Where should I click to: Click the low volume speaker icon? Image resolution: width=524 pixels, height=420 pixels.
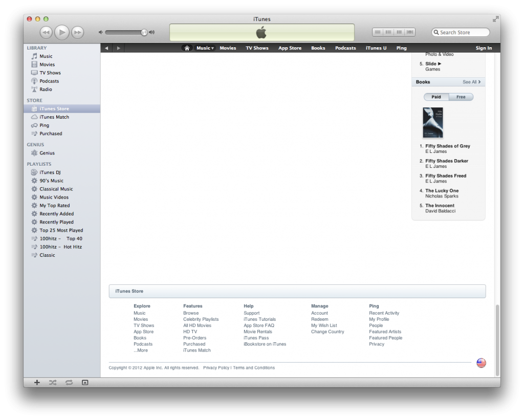tap(101, 32)
